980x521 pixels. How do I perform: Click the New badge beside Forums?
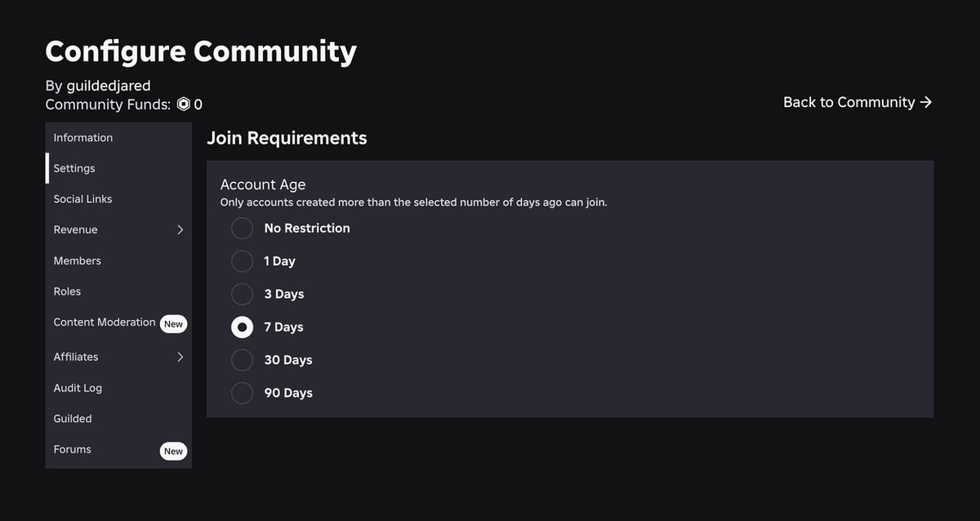point(173,451)
